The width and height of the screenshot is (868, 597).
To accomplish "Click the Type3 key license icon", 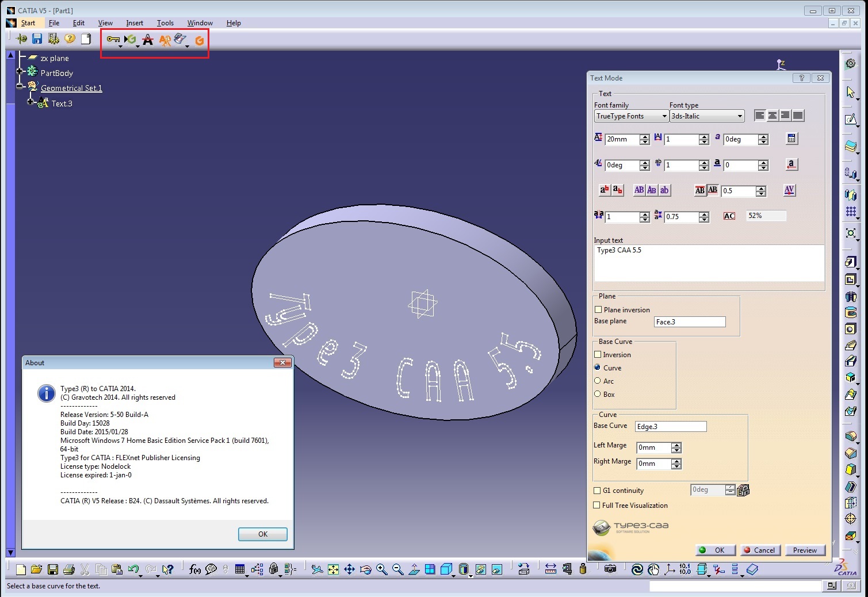I will point(113,39).
